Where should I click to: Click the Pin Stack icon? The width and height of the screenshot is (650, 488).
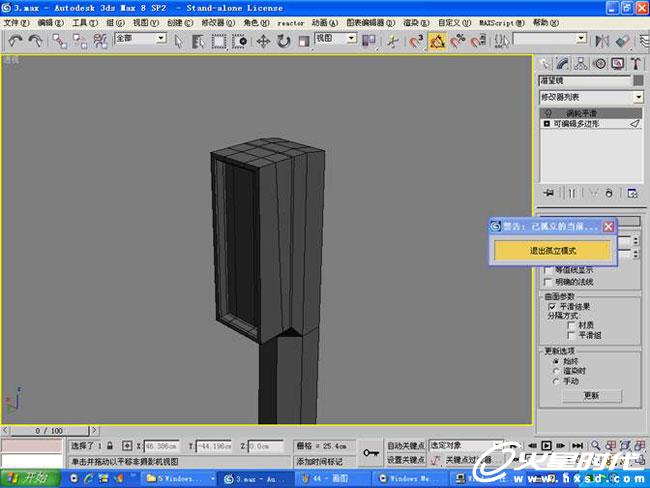click(549, 193)
